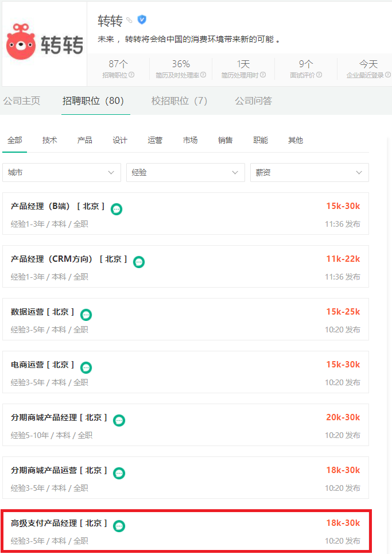Click the chat icon next to 数据运营
This screenshot has width=392, height=554.
tap(86, 315)
